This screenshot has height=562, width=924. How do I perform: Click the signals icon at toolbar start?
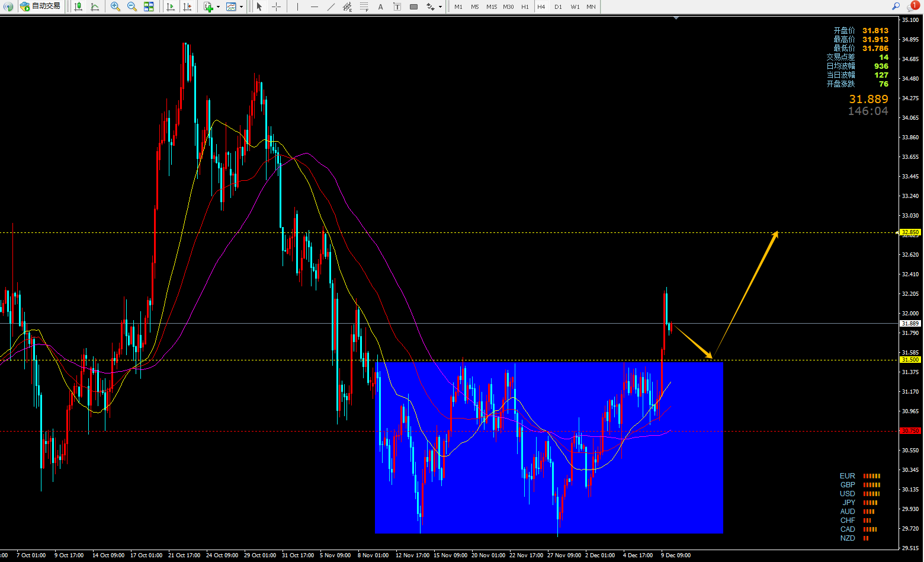click(8, 7)
